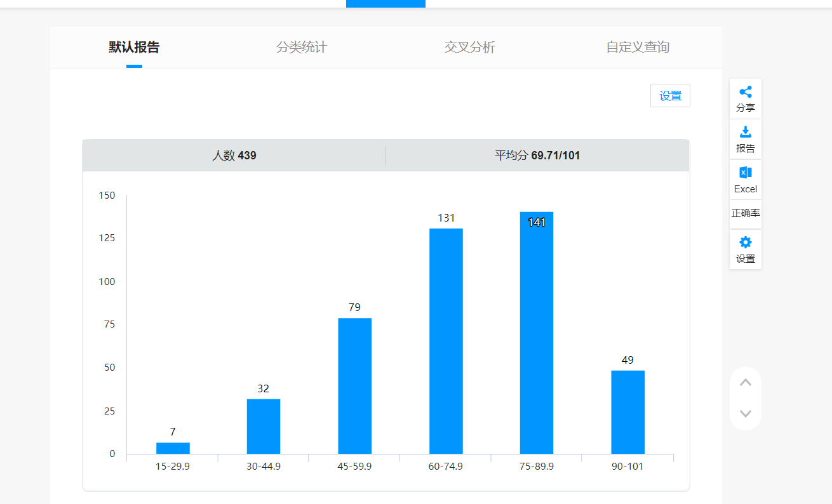The width and height of the screenshot is (832, 504).
Task: Select the 75-89.9 bar with value 141
Action: pos(537,333)
